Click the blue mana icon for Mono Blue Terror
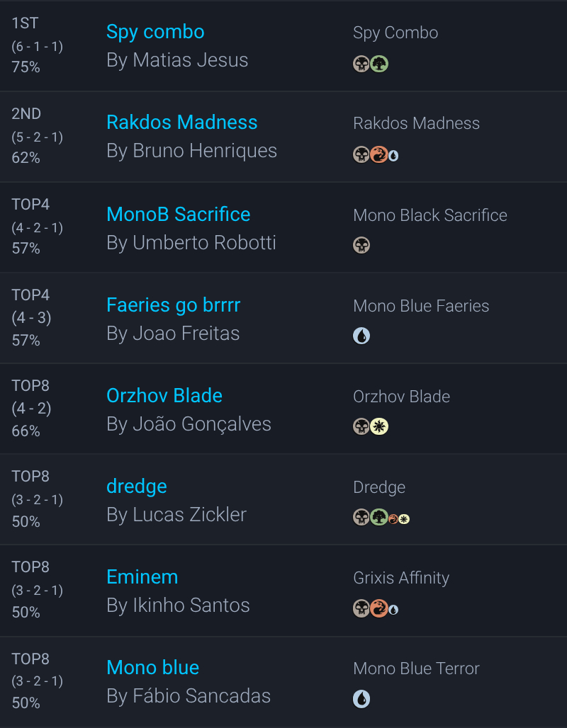 tap(361, 699)
